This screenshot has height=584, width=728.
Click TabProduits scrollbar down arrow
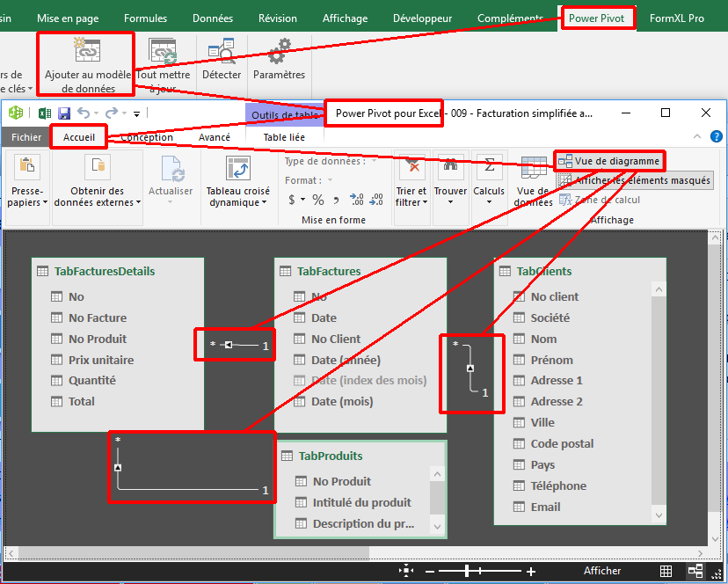click(437, 526)
